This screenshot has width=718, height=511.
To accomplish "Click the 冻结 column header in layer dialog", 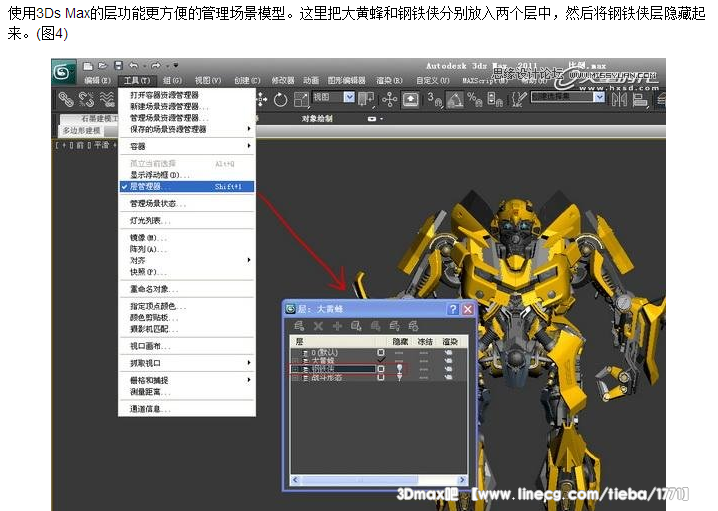I will [425, 342].
